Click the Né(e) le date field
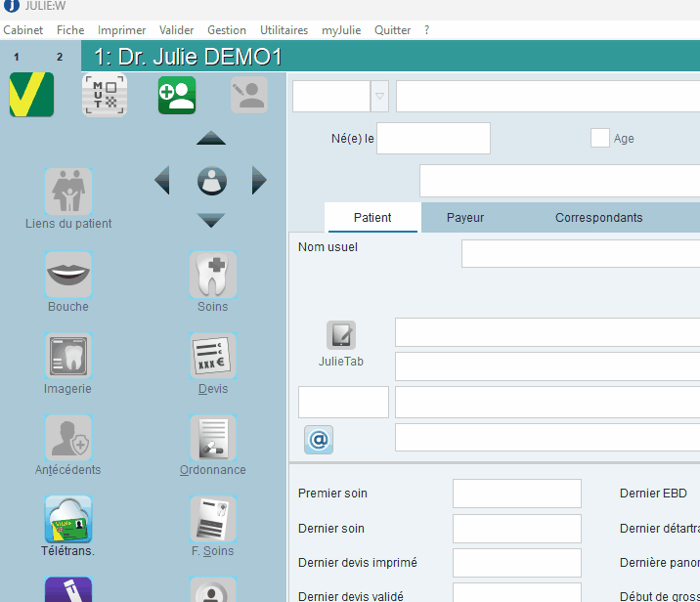Screen dimensions: 700x602 click(433, 139)
